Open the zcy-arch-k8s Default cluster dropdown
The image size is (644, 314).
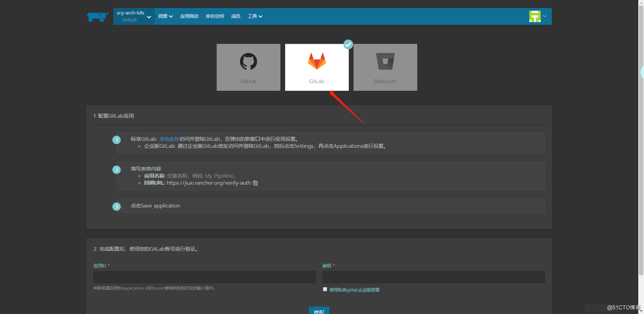pos(134,16)
